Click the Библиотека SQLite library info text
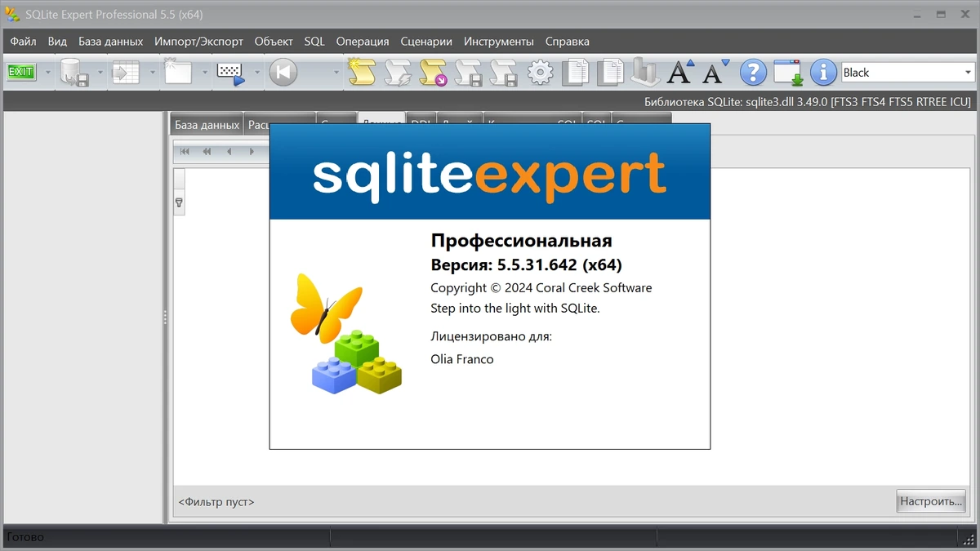 tap(808, 102)
